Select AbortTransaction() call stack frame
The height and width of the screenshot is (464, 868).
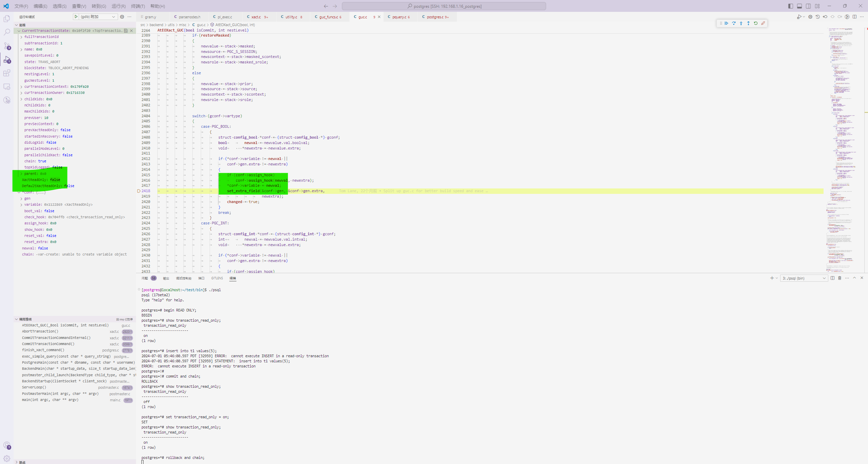tap(75, 331)
